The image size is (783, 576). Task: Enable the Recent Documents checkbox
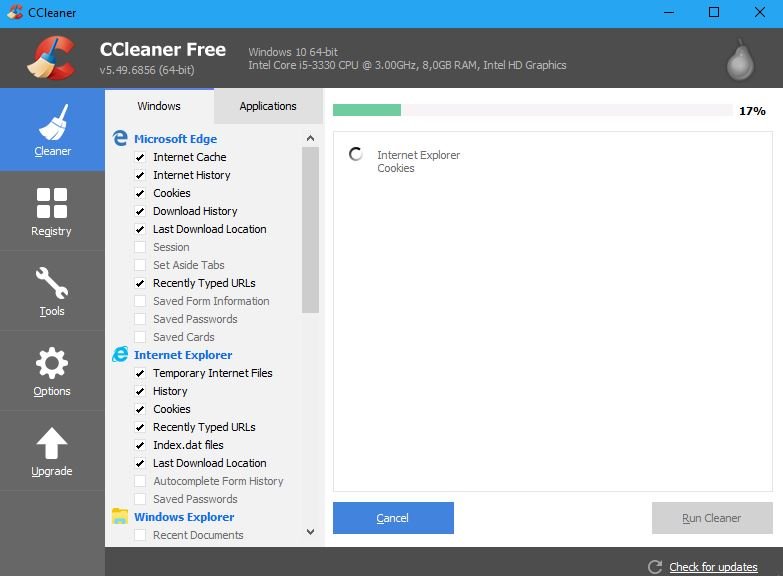tap(140, 535)
